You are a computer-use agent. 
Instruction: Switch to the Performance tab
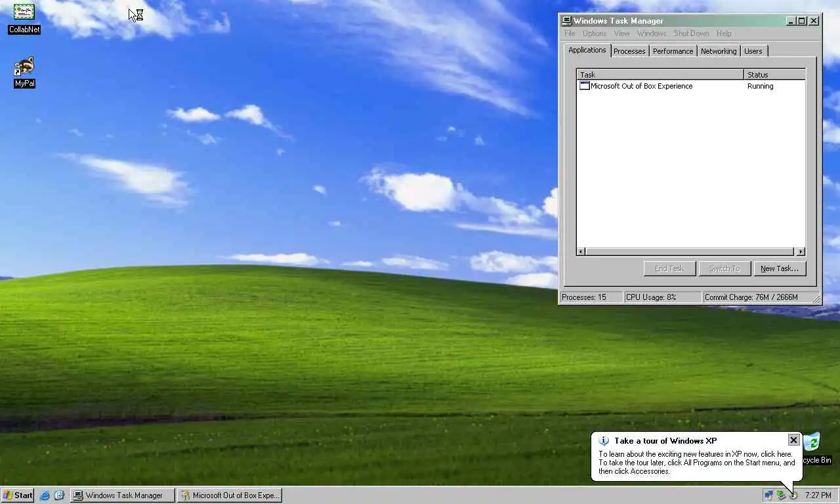coord(673,51)
